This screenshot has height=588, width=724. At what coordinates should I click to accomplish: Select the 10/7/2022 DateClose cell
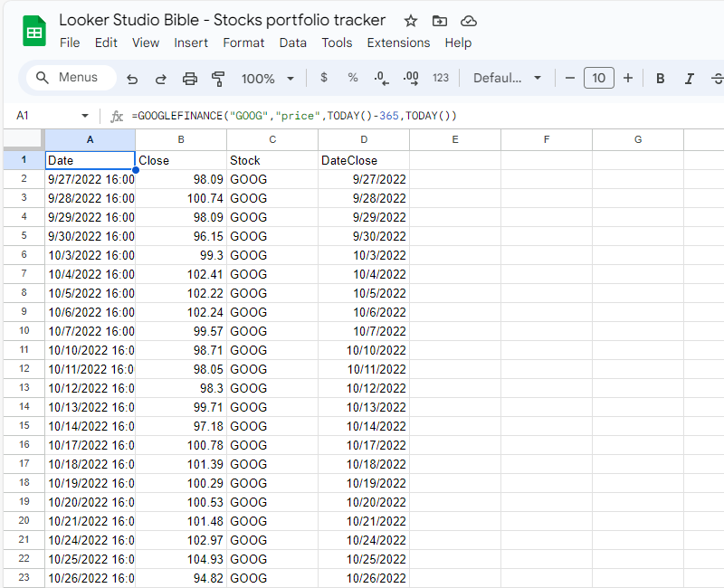tap(364, 331)
